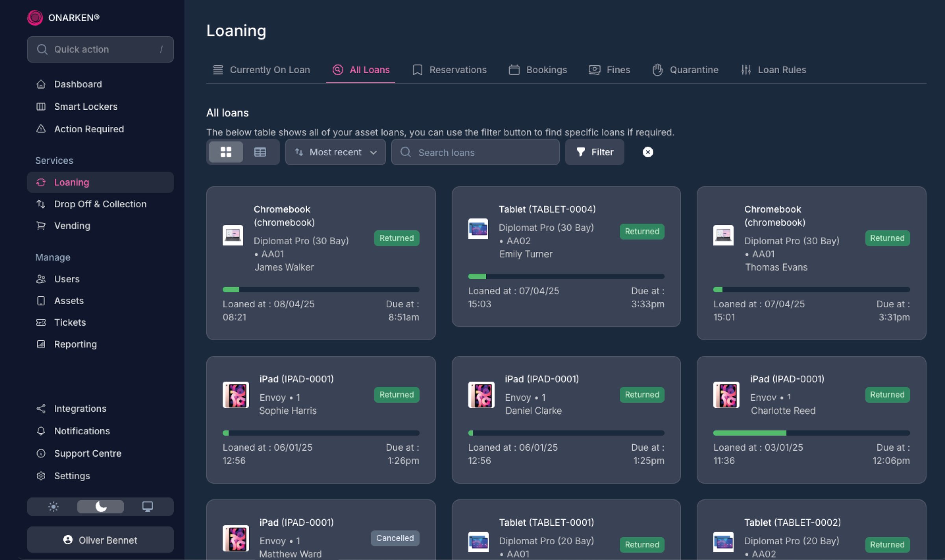Click Charlotte Reed's loan progress bar

pyautogui.click(x=811, y=433)
